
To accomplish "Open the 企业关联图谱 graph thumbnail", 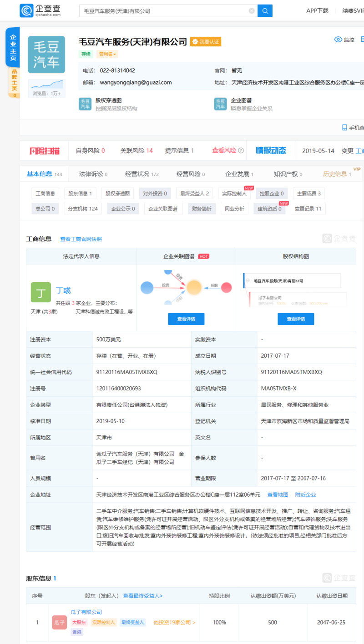I will pos(186,287).
